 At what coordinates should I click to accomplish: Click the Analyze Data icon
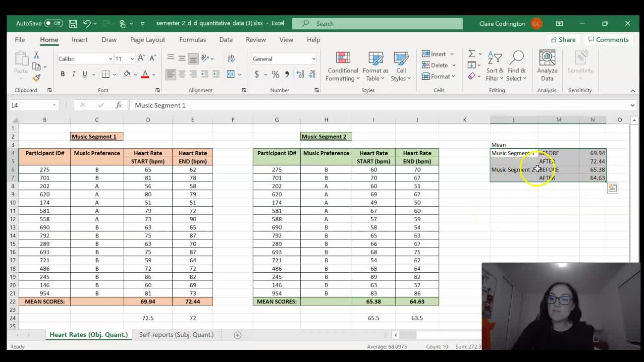click(547, 66)
